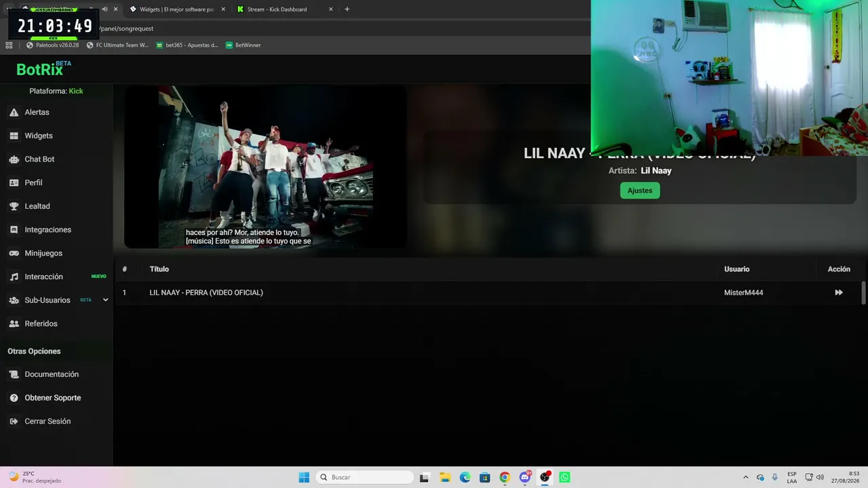868x488 pixels.
Task: Open the Minijuegos menu item
Action: [x=43, y=253]
